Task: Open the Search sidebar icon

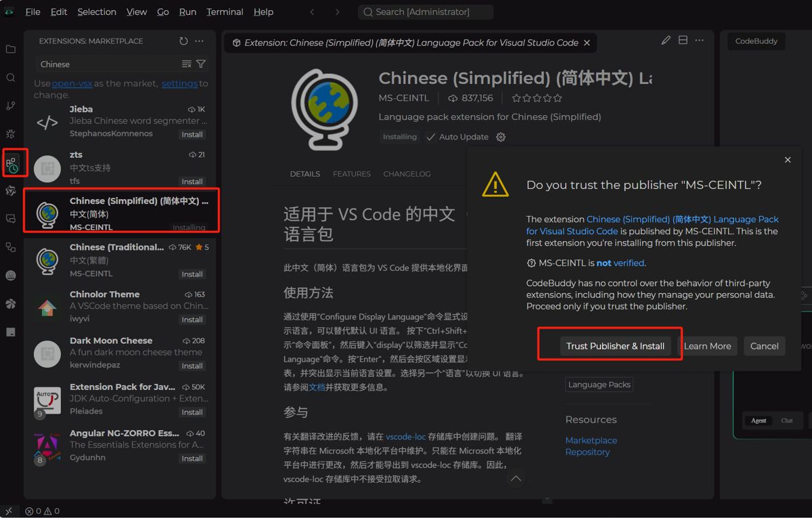Action: [x=11, y=77]
